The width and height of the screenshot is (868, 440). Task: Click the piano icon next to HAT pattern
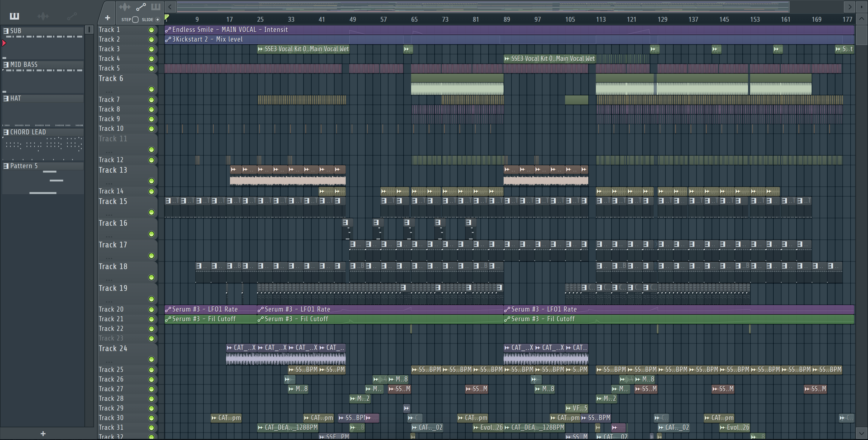(x=6, y=98)
